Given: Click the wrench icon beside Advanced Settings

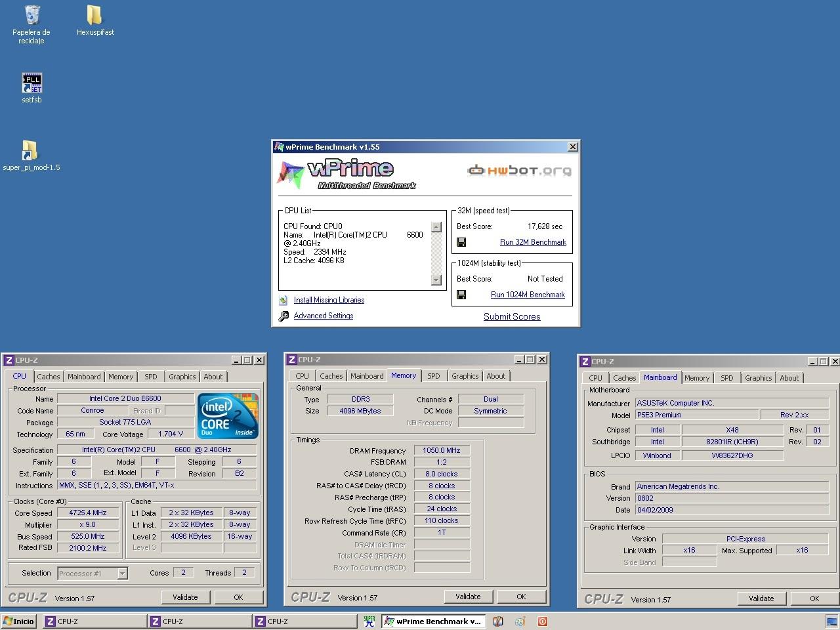Looking at the screenshot, I should point(283,316).
